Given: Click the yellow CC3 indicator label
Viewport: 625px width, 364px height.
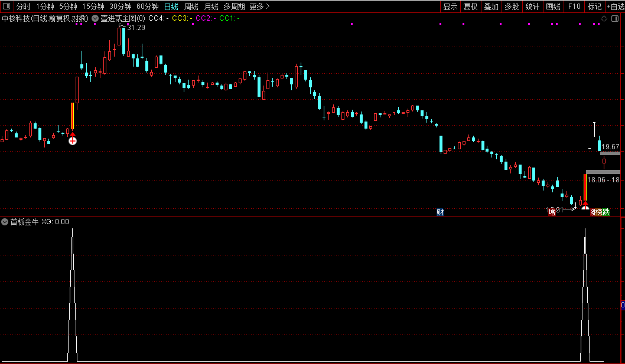Looking at the screenshot, I should pyautogui.click(x=182, y=18).
